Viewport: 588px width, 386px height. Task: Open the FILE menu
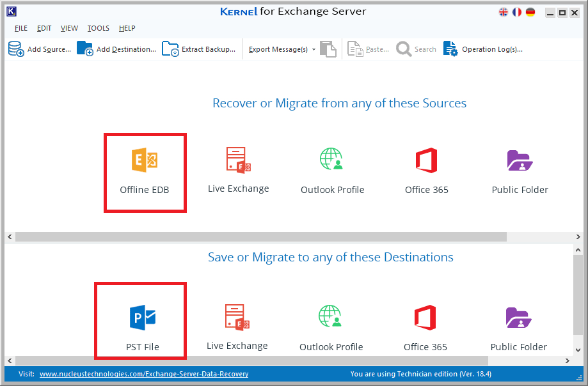point(21,28)
